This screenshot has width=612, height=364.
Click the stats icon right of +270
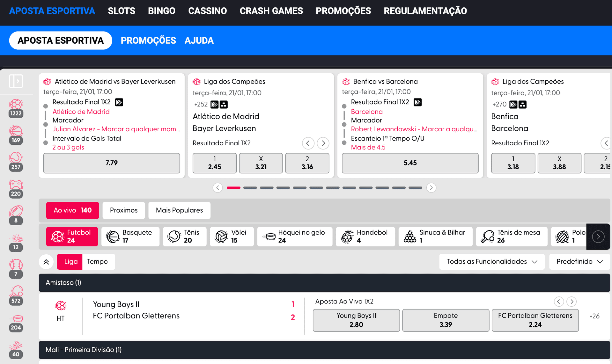point(522,105)
